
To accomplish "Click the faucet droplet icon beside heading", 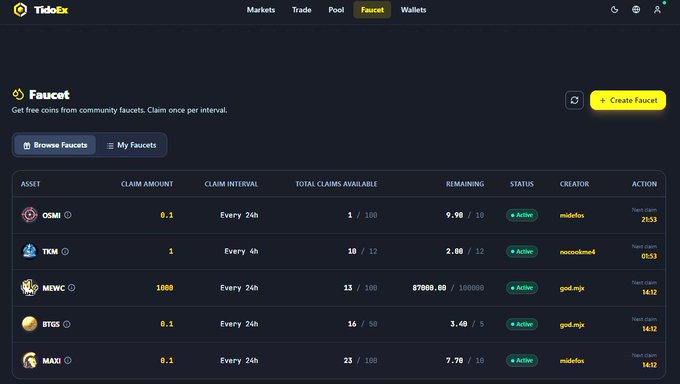I will tap(18, 94).
